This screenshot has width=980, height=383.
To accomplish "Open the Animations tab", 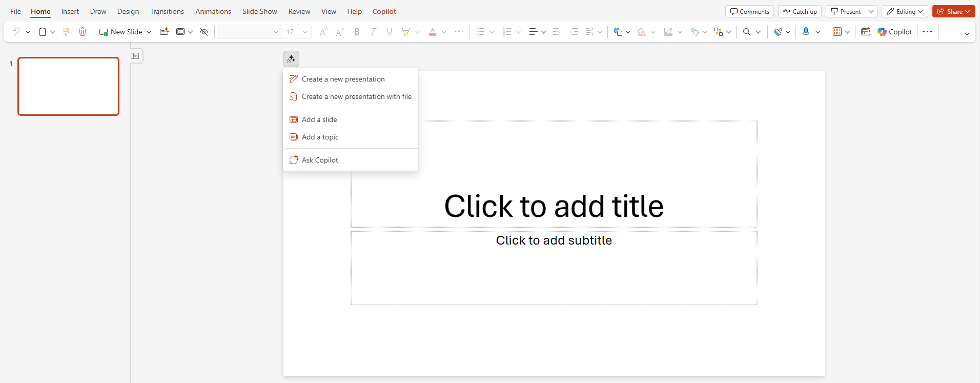I will (x=213, y=11).
